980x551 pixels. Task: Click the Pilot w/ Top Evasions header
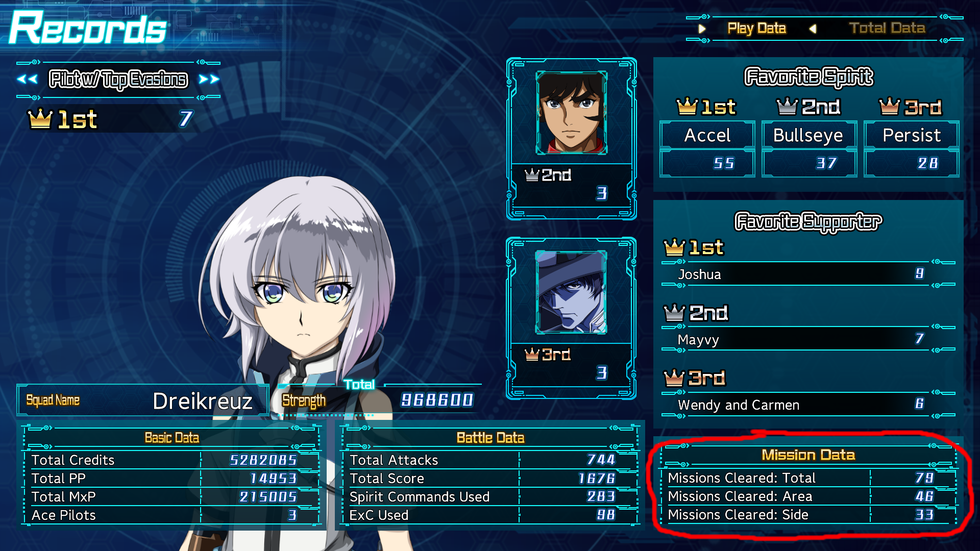118,79
